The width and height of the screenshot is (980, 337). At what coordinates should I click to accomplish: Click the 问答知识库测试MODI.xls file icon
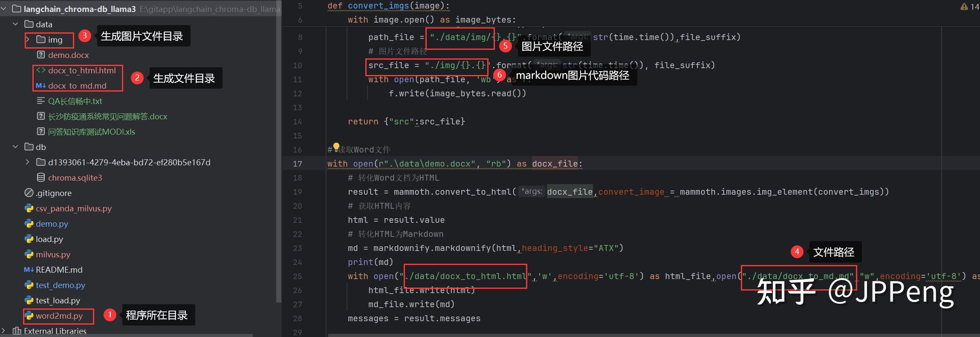click(x=41, y=131)
